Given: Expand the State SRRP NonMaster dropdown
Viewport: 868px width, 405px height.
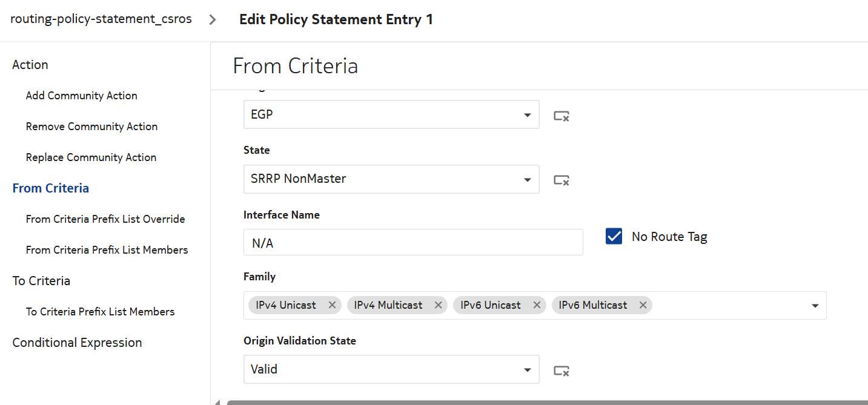Looking at the screenshot, I should 528,180.
